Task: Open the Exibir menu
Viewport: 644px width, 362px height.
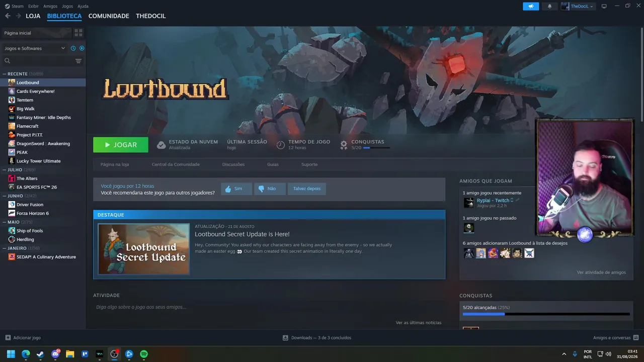Action: pyautogui.click(x=33, y=6)
